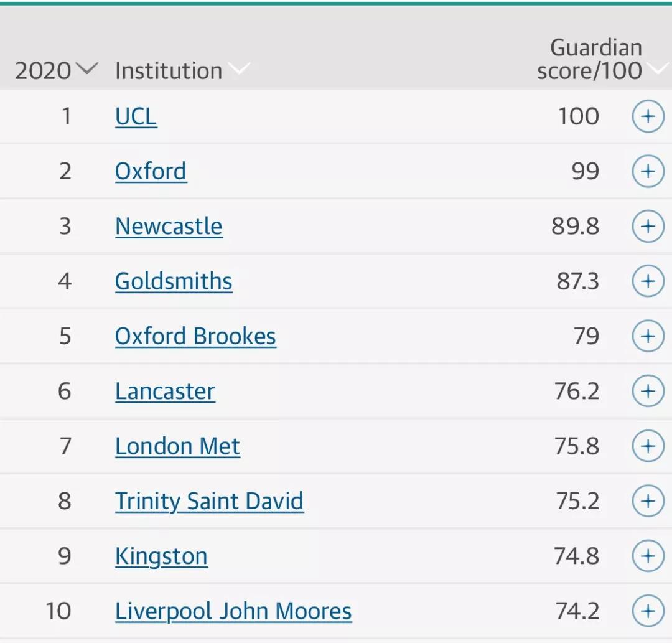Screen dimensions: 672x643
Task: Visit the Newcastle link
Action: [169, 227]
